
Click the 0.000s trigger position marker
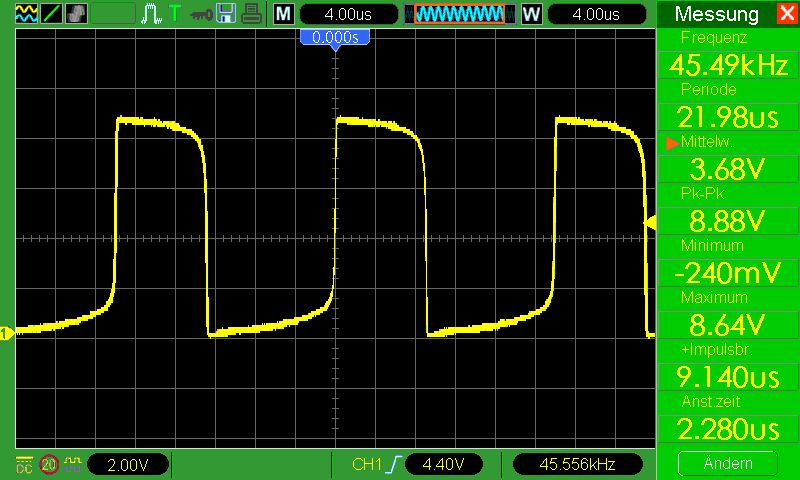(x=335, y=39)
